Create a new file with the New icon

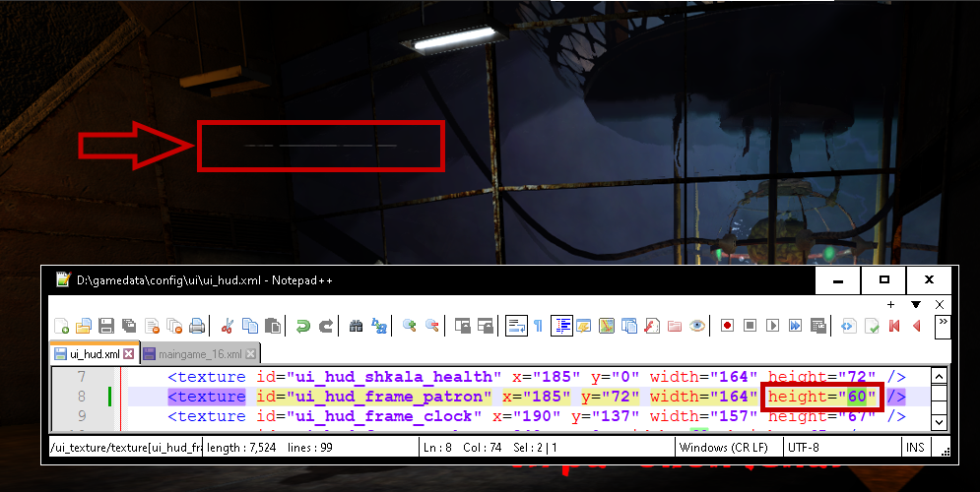[61, 326]
